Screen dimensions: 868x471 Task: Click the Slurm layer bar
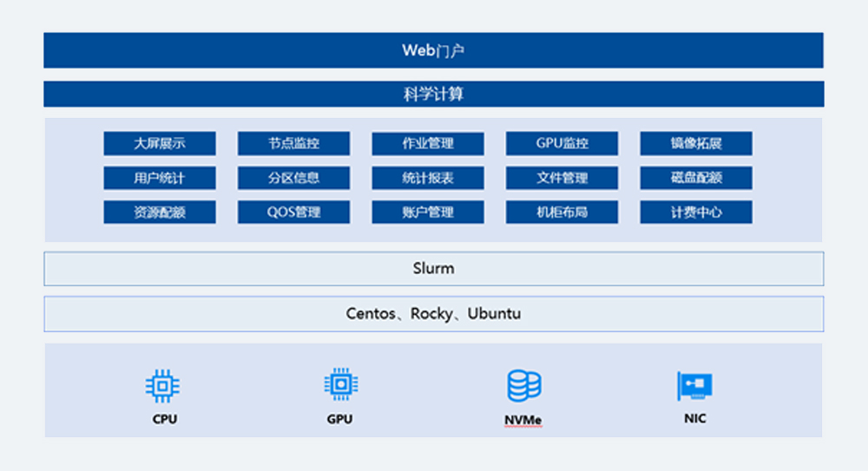point(433,268)
